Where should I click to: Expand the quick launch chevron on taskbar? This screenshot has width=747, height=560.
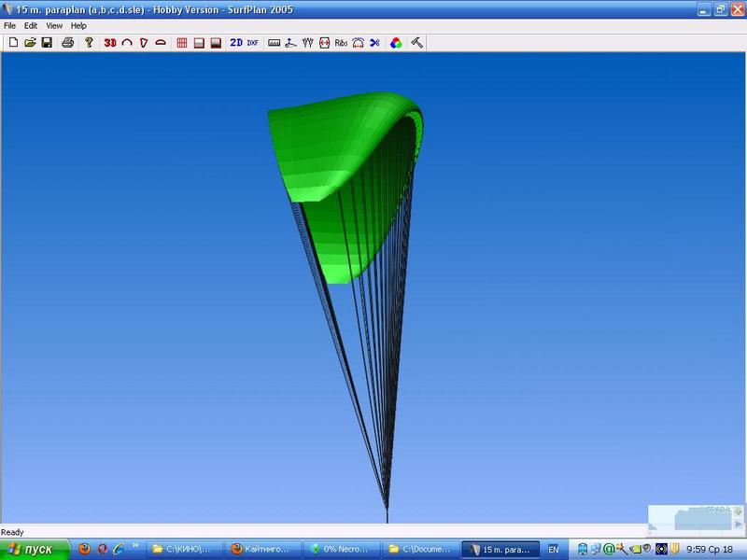tap(137, 545)
